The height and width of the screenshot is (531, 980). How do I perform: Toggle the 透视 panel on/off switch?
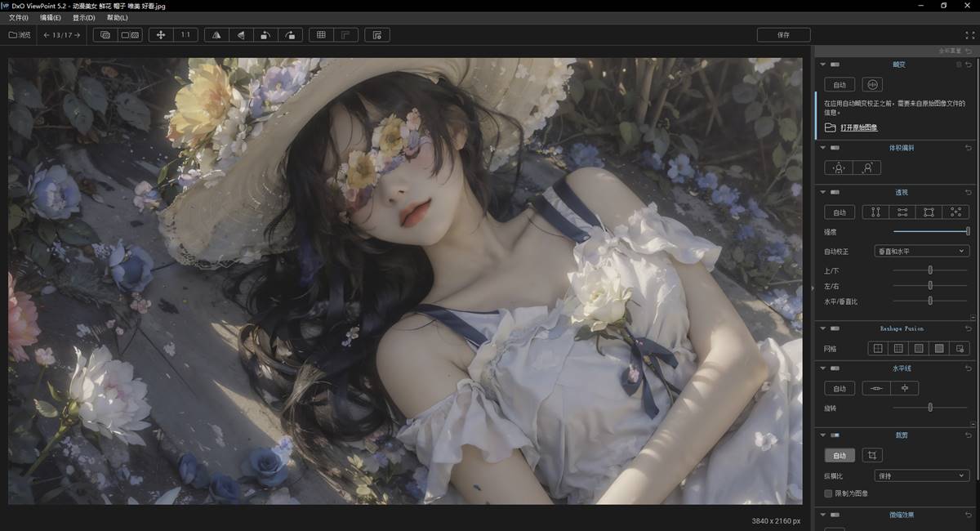coord(834,192)
